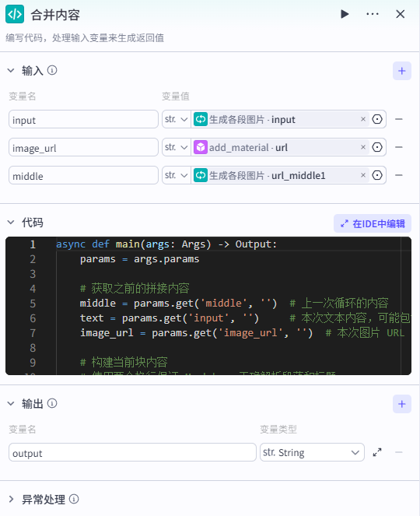Click the info icon next to 异常处理
The image size is (420, 516).
coord(74,499)
